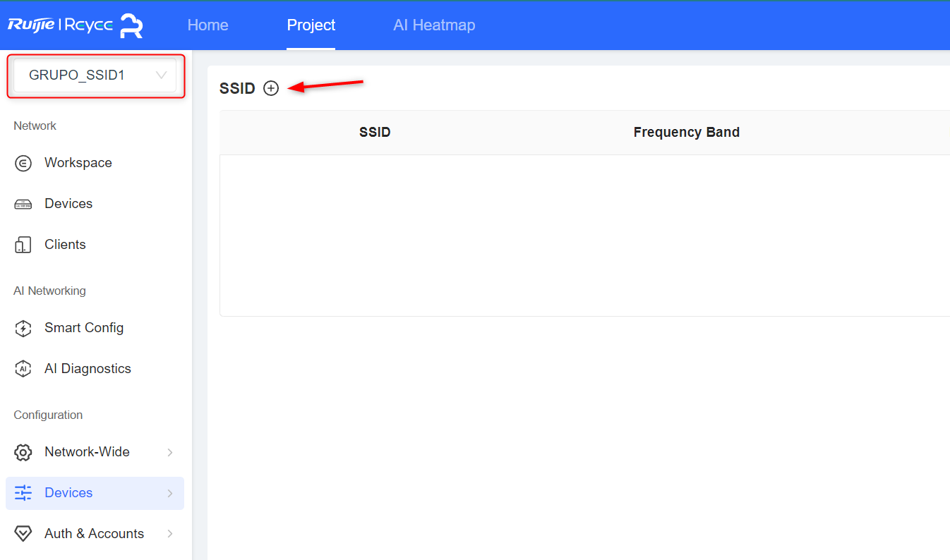Expand the Configuration Devices submenu chevron
The width and height of the screenshot is (950, 560).
[x=170, y=493]
